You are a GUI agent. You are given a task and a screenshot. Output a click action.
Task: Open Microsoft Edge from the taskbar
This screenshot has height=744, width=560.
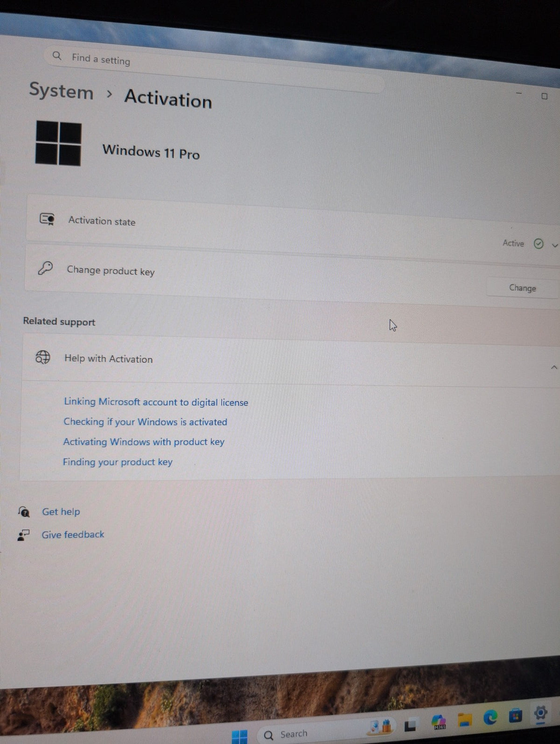490,717
